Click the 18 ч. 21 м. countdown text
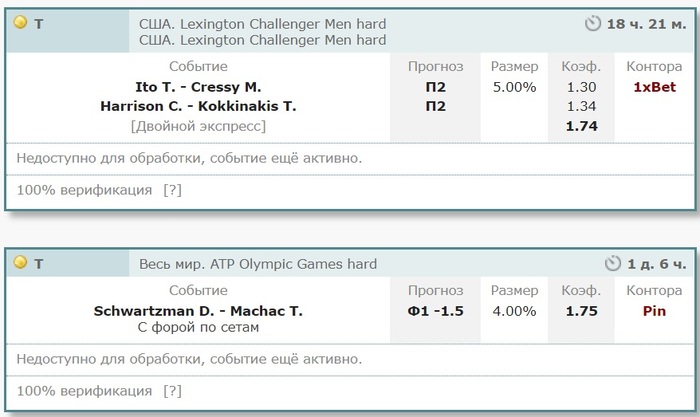 pos(646,24)
